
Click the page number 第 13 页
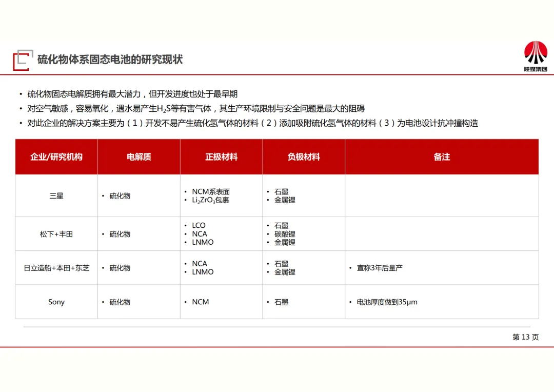coord(525,337)
